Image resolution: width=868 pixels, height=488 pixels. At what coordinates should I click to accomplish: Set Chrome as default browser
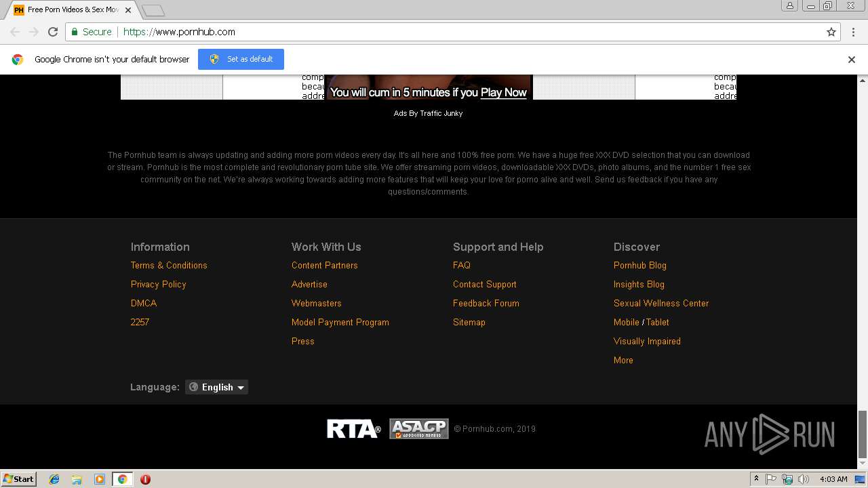click(241, 59)
